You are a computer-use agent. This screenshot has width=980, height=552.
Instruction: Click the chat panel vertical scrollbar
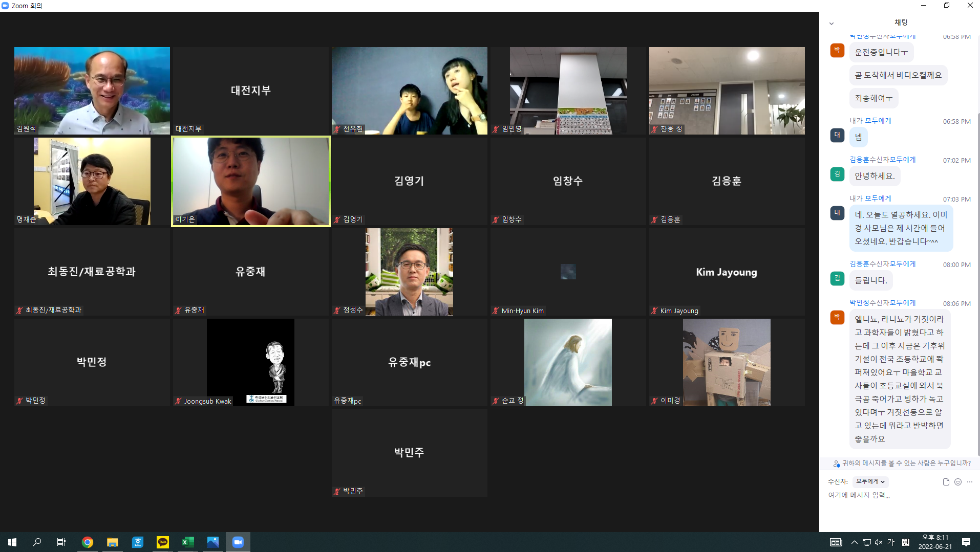pos(978,284)
